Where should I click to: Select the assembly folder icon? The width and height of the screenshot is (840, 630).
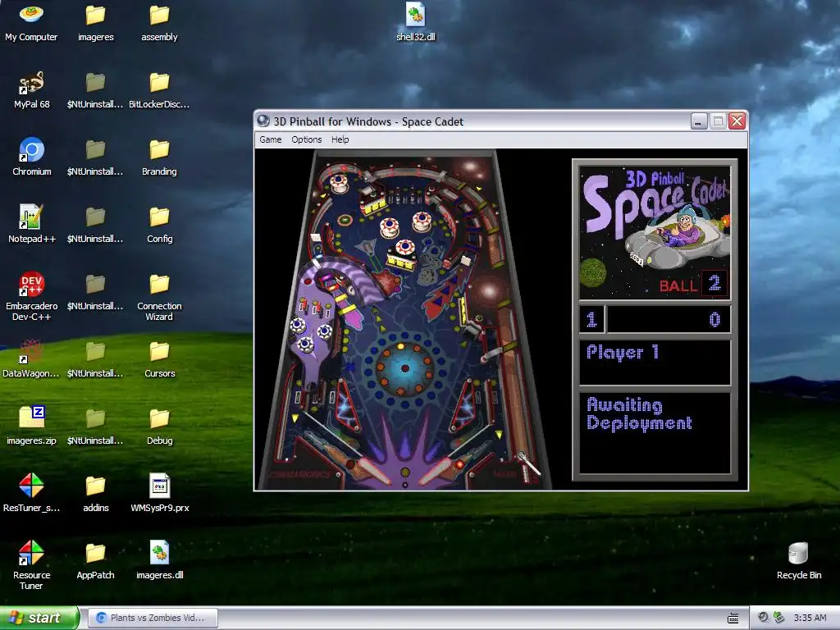coord(159,24)
